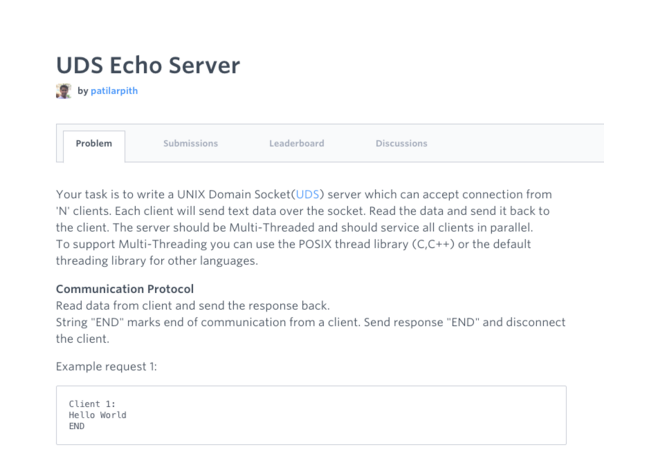The height and width of the screenshot is (475, 668).
Task: Click the "END" line inside the code block
Action: (77, 426)
